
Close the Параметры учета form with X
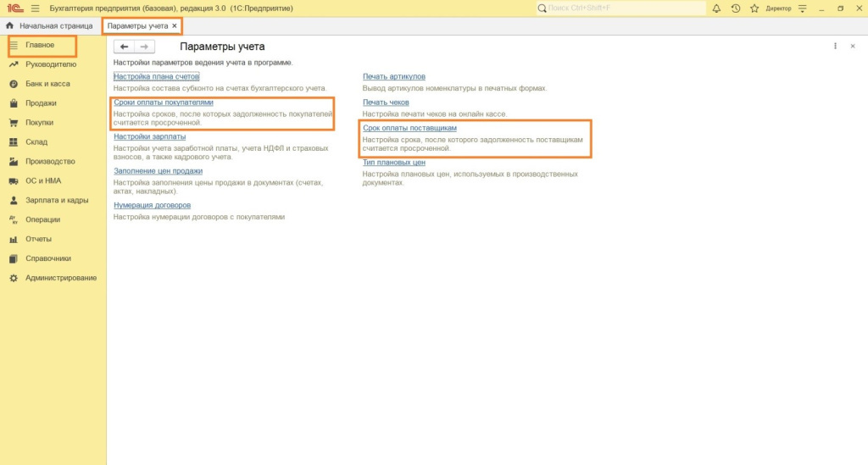(x=852, y=47)
